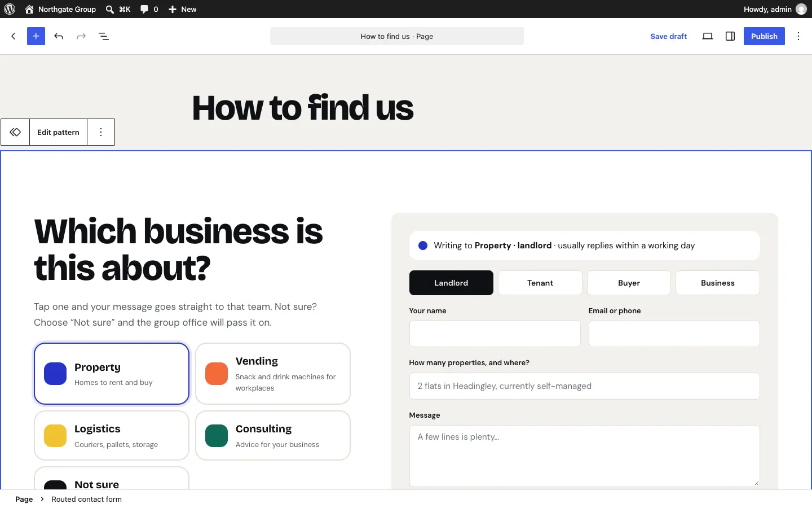Toggle the block inserter plus button
The image size is (812, 508).
click(36, 36)
